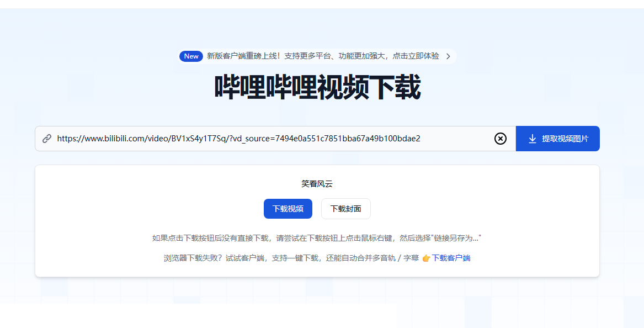644x328 pixels.
Task: Select the video title 笑看风云
Action: (317, 184)
